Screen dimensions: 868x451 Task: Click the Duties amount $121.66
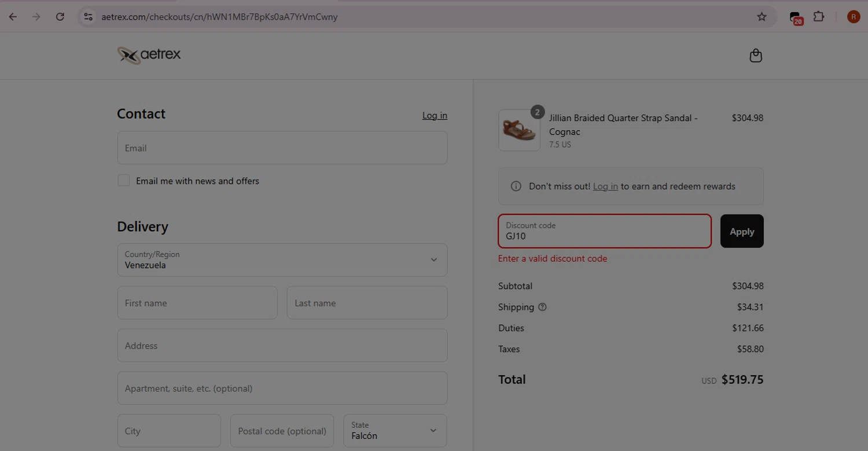[748, 328]
